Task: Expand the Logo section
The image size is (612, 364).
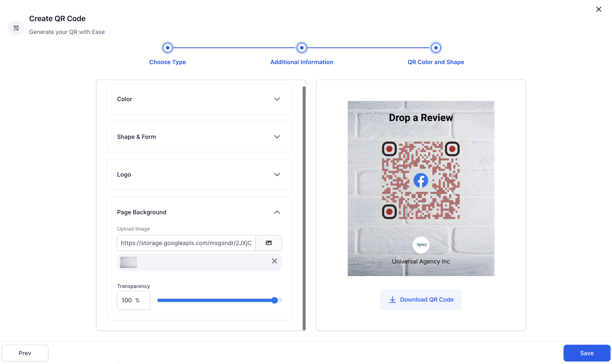Action: coord(199,175)
